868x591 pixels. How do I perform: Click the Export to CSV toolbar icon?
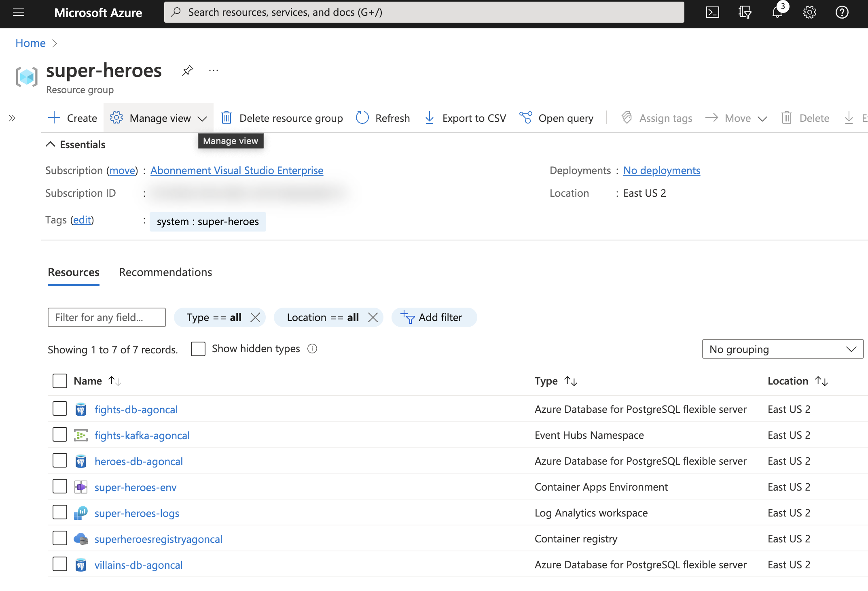point(429,117)
